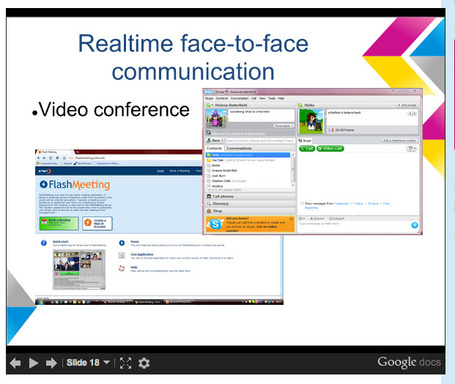This screenshot has width=455, height=384.
Task: Click the blue send message icon in Skype
Action: coord(414,225)
